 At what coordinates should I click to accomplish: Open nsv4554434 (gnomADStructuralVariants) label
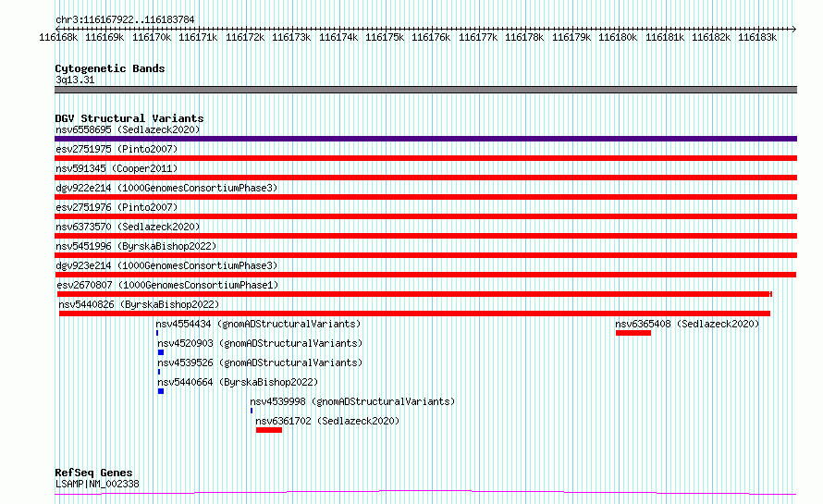tap(258, 324)
